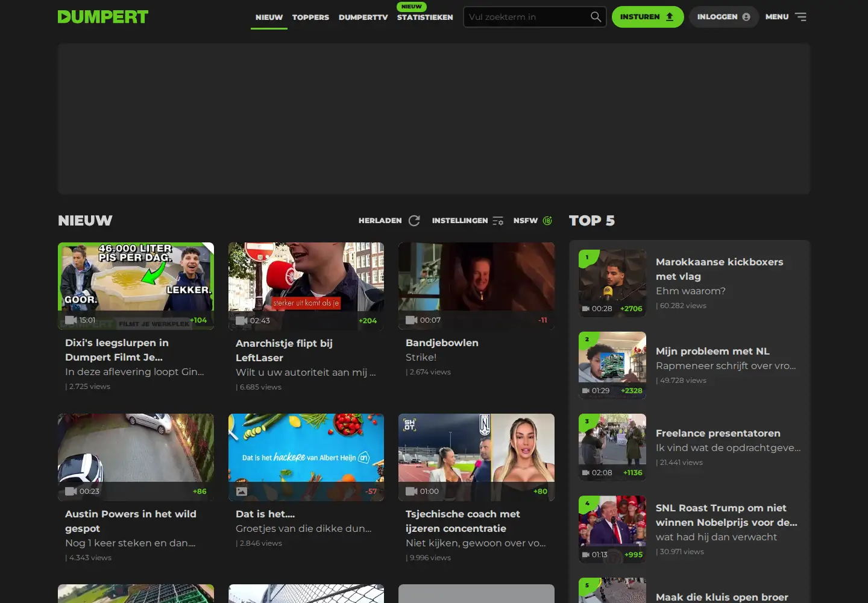Click the image icon on 'Dat is het....' thumbnail
Viewport: 868px width, 603px height.
[x=242, y=491]
